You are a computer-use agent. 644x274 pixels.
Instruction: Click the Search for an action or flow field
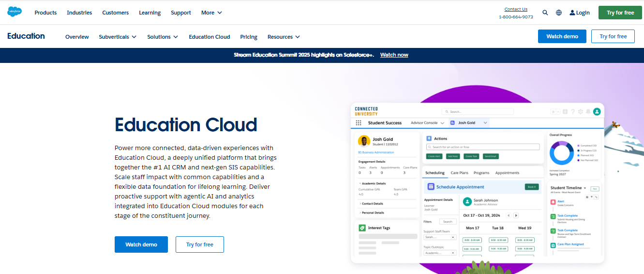(483, 147)
